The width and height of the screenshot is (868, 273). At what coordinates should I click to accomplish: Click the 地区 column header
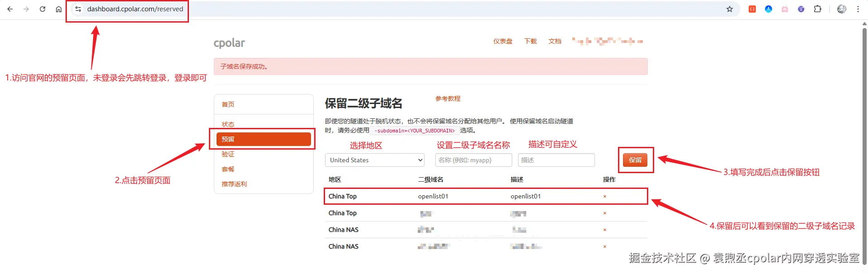335,179
